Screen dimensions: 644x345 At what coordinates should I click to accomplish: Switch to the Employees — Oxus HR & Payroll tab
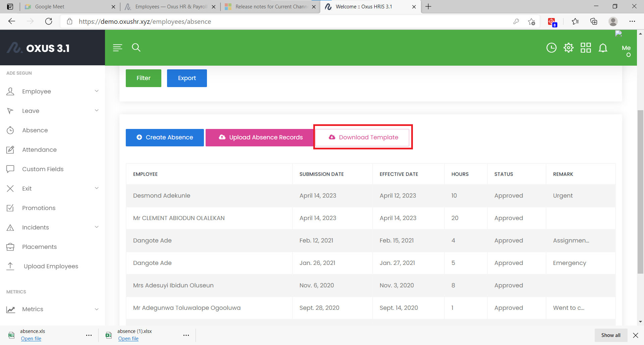(x=170, y=7)
